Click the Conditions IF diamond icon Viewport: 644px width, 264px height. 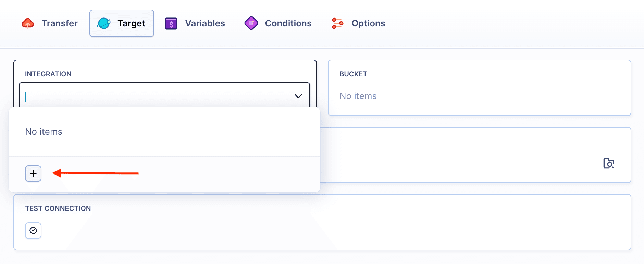click(251, 23)
